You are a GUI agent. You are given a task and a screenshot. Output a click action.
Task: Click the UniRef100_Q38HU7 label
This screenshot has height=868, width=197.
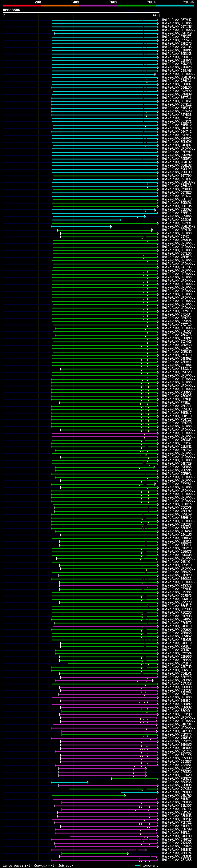pyautogui.click(x=176, y=84)
